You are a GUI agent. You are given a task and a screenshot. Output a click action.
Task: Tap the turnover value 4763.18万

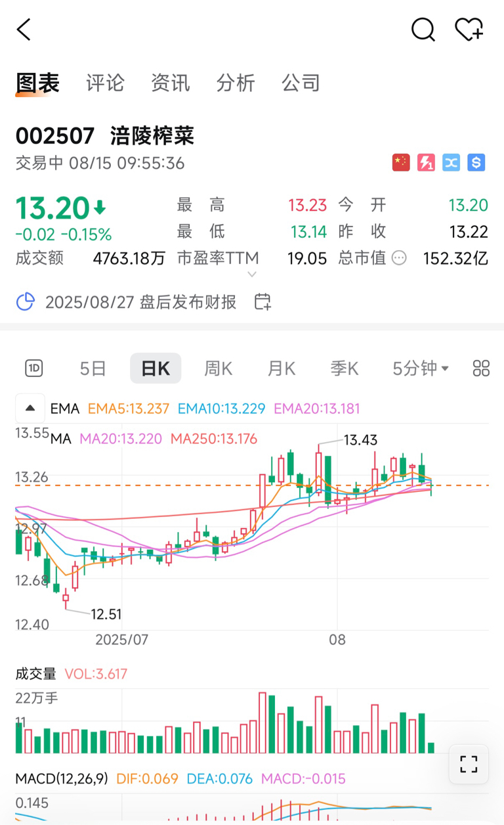click(x=129, y=258)
